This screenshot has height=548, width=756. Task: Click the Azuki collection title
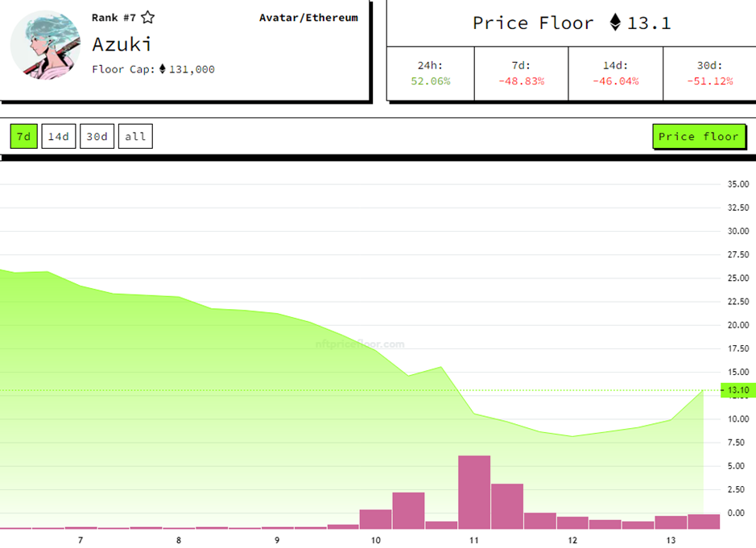(122, 44)
